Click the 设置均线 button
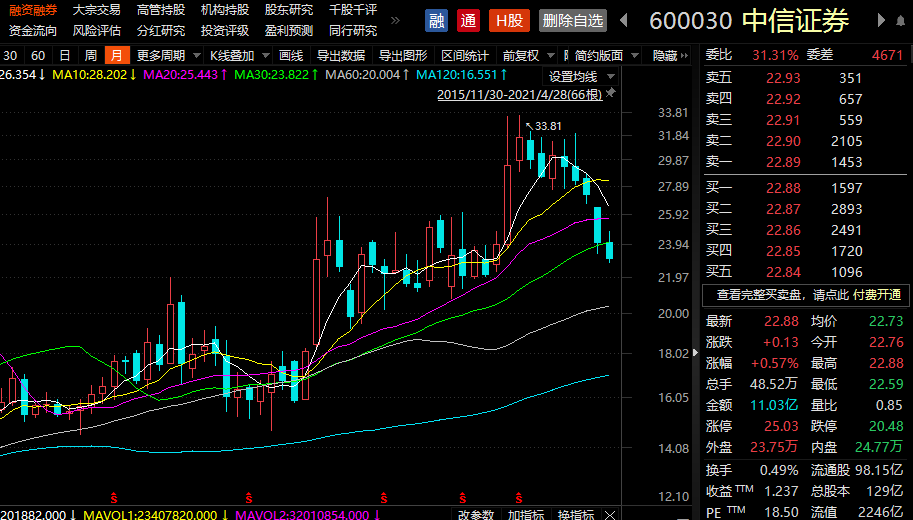The width and height of the screenshot is (913, 520). [x=574, y=76]
